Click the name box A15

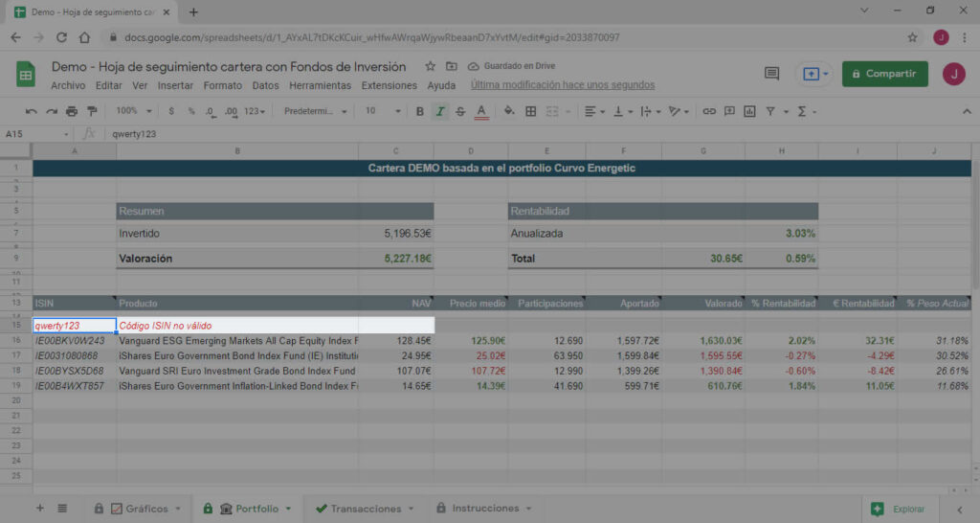pos(35,134)
